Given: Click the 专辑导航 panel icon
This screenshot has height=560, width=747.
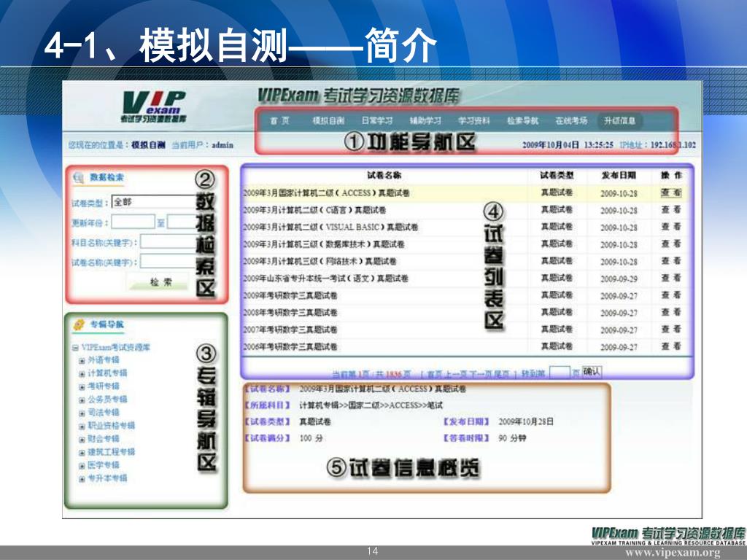Looking at the screenshot, I should tap(79, 324).
